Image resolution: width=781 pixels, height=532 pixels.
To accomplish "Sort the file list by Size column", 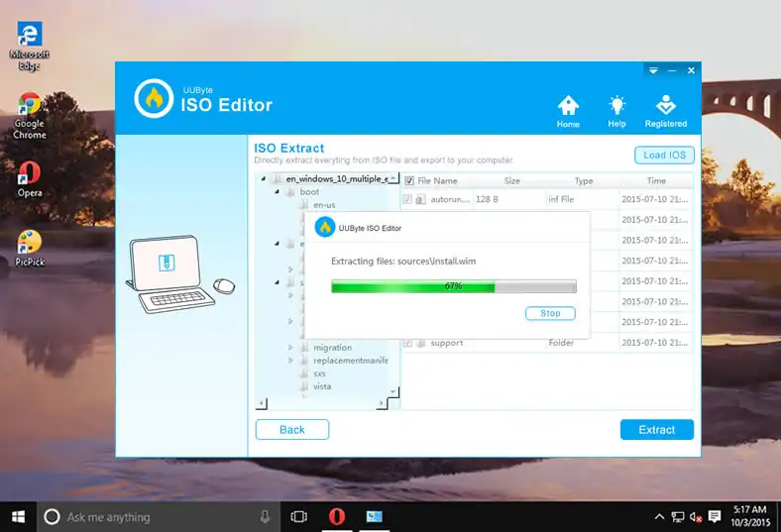I will click(511, 181).
